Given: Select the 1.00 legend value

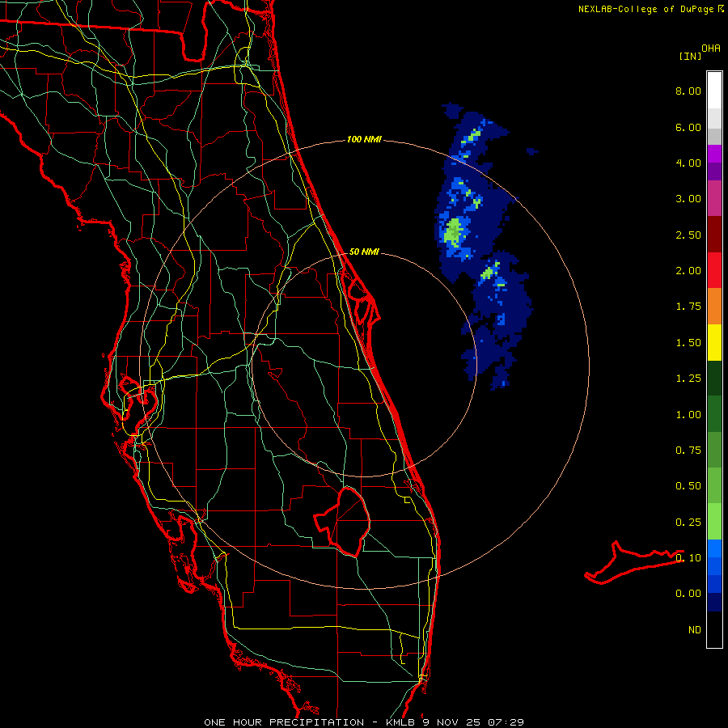Looking at the screenshot, I should coord(688,415).
